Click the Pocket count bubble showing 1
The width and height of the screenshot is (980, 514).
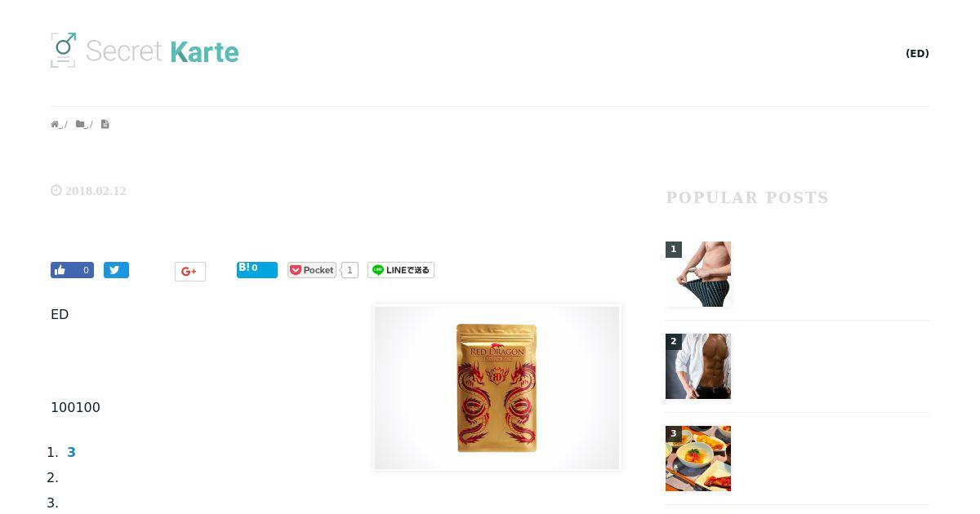pos(350,270)
